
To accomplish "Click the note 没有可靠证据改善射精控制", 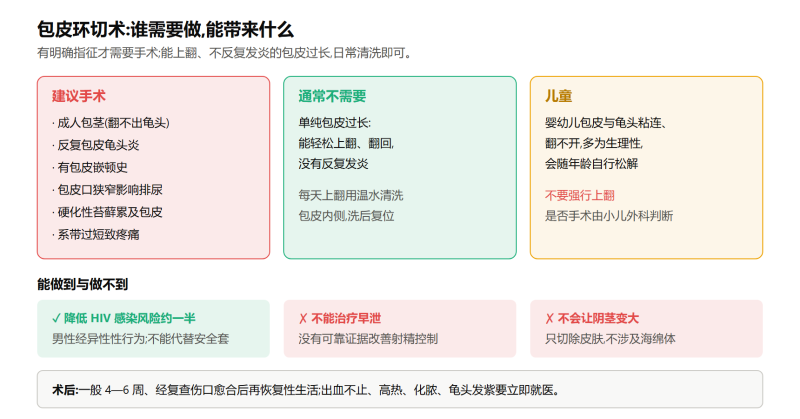I will point(368,339).
